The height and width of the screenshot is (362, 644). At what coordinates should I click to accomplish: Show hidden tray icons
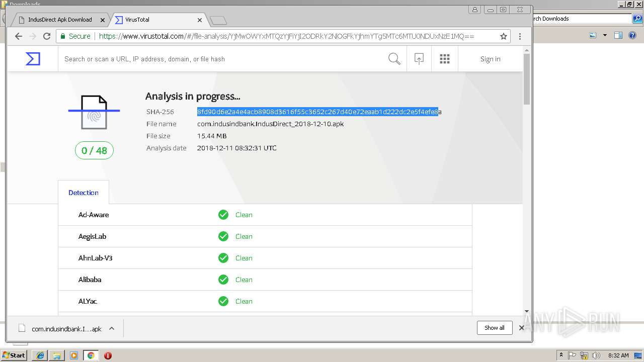561,355
